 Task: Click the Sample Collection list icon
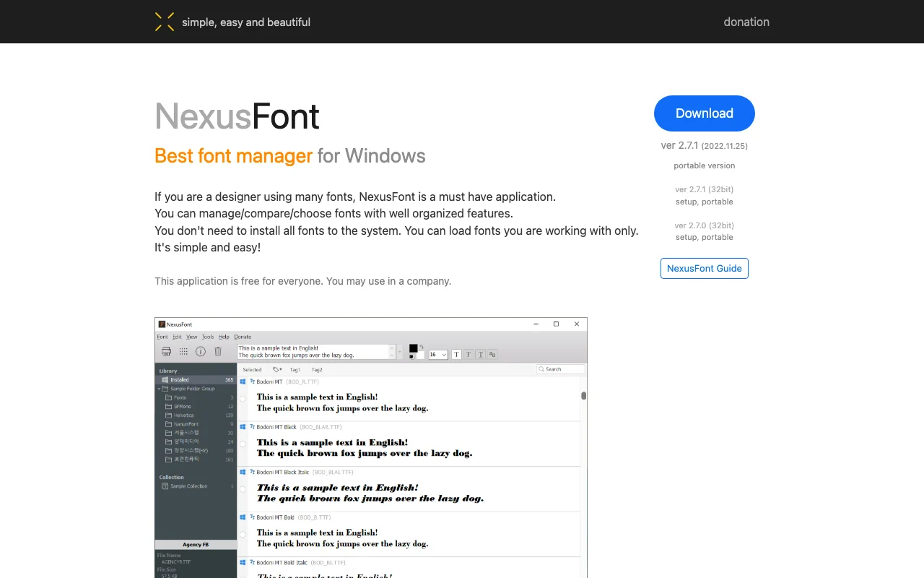click(x=165, y=486)
